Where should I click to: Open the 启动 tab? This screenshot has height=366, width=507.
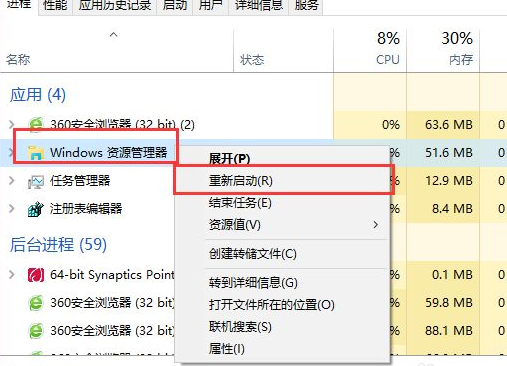175,6
